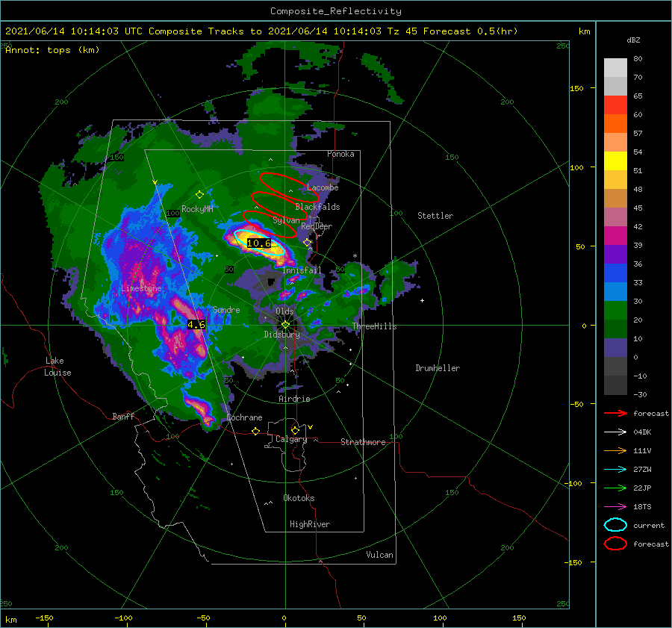Open the 4.6 storm top label
The image size is (672, 628).
(x=196, y=325)
